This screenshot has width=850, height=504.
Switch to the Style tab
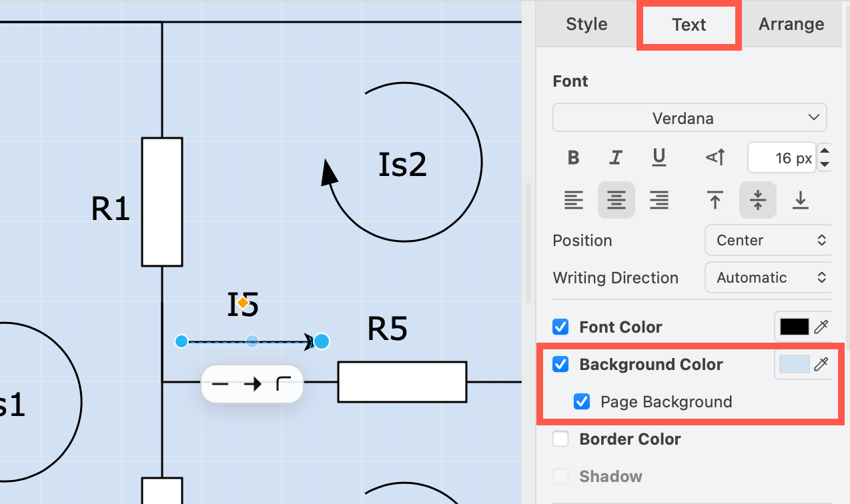[x=586, y=24]
